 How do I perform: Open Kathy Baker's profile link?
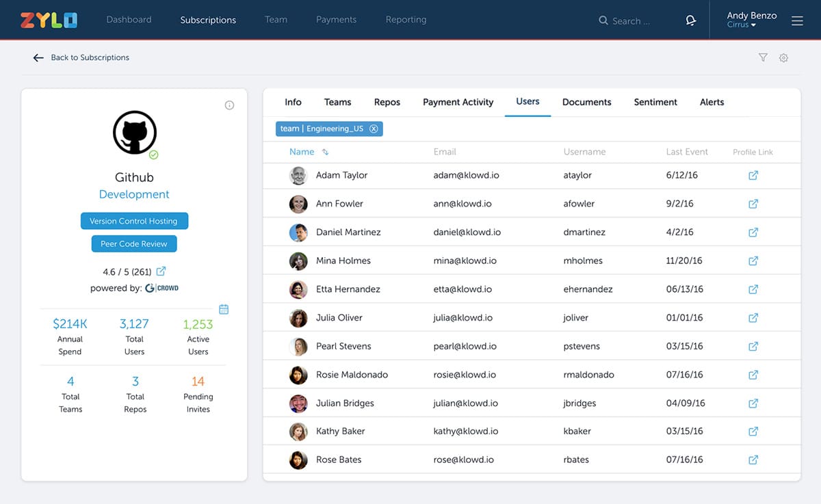(x=753, y=432)
